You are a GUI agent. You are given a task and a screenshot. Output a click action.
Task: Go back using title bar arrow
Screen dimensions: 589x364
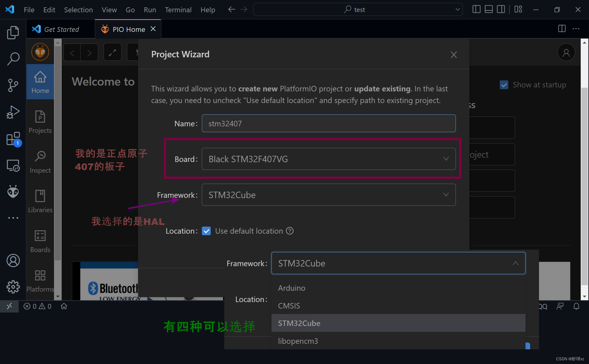click(x=232, y=10)
